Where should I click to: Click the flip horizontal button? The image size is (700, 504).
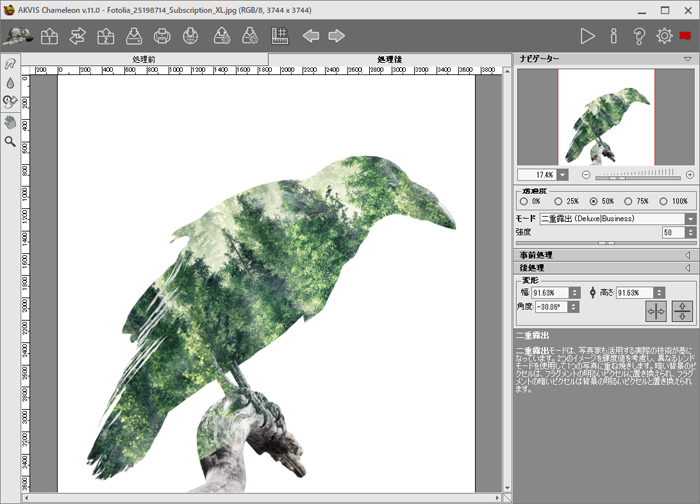[x=656, y=311]
